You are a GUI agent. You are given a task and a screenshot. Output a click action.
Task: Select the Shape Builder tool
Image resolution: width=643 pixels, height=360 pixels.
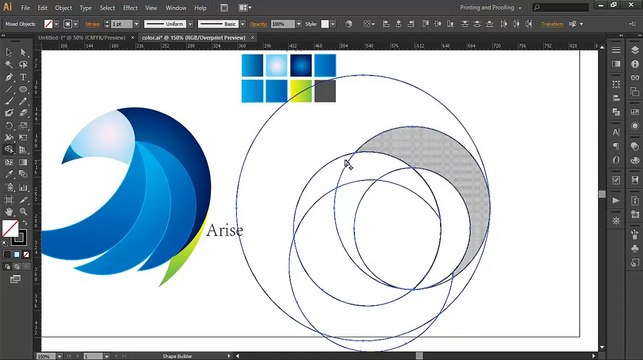point(9,150)
